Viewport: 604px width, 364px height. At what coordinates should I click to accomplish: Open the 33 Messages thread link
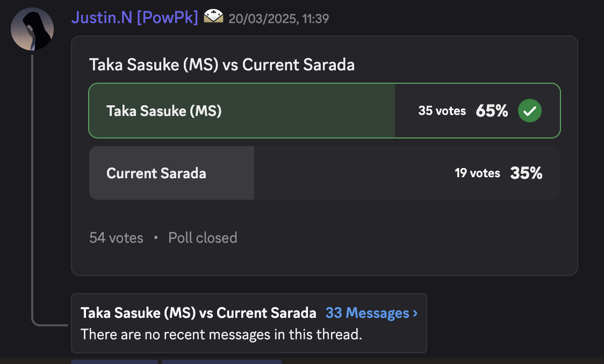367,313
